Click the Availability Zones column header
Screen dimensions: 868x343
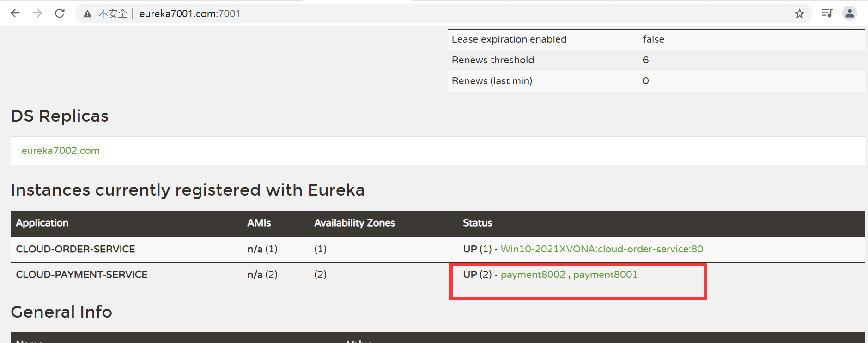(x=355, y=223)
